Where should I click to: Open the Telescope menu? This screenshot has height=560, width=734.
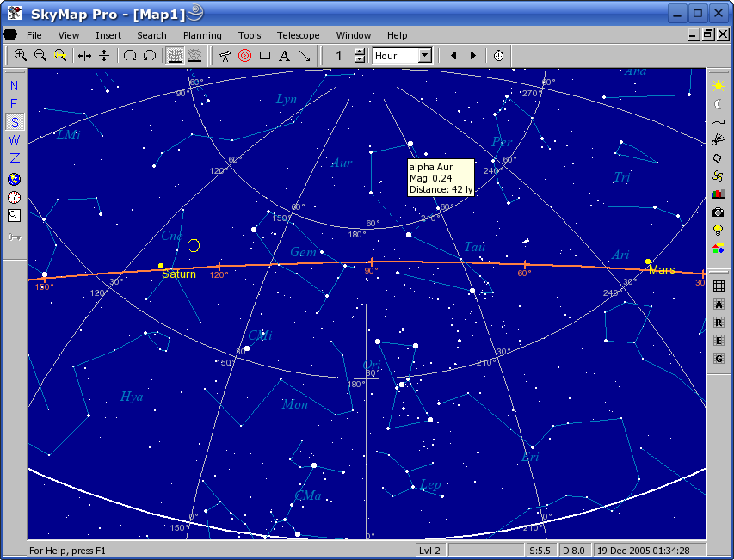coord(299,35)
